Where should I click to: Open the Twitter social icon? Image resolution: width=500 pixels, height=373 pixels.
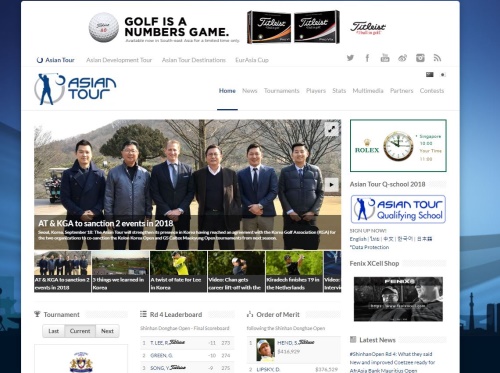350,58
